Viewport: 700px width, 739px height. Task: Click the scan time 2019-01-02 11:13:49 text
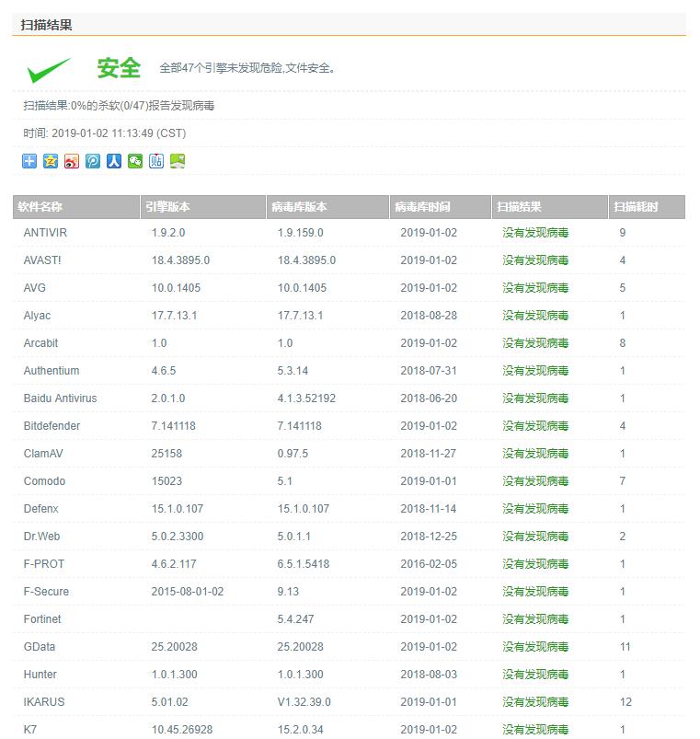[x=105, y=133]
